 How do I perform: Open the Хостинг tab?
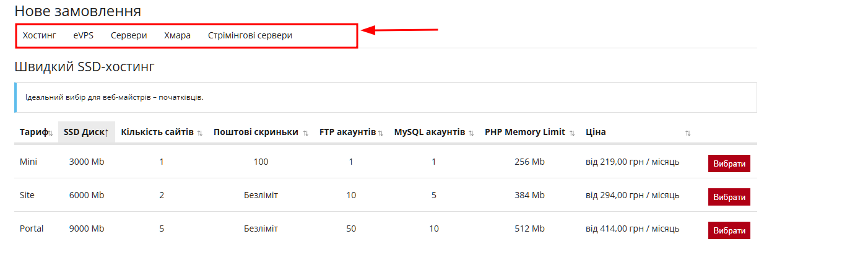click(x=39, y=36)
